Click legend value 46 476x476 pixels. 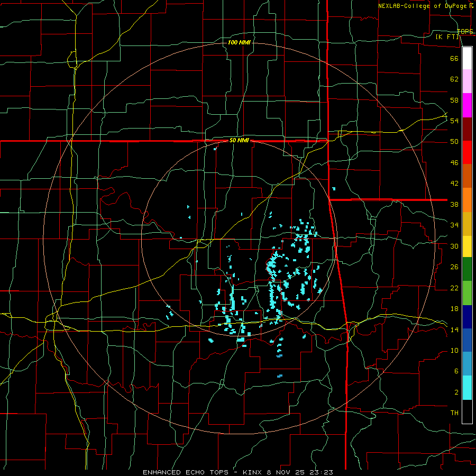454,163
